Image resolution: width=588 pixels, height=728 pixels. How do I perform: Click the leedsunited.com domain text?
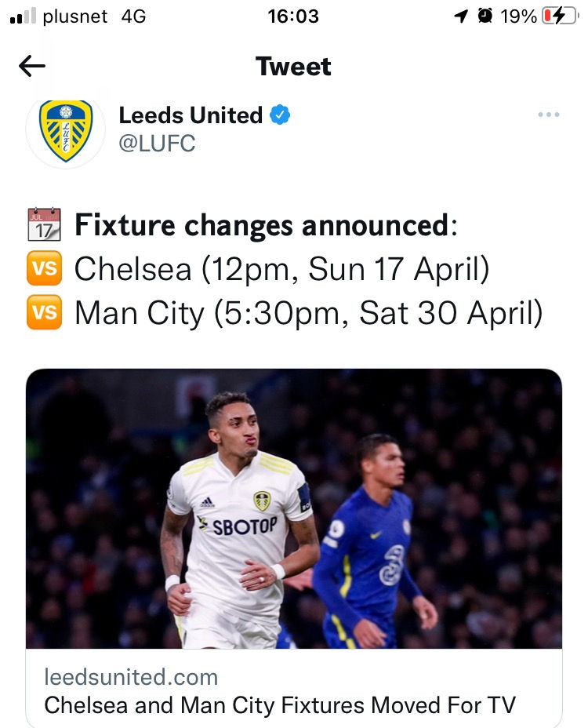point(131,676)
